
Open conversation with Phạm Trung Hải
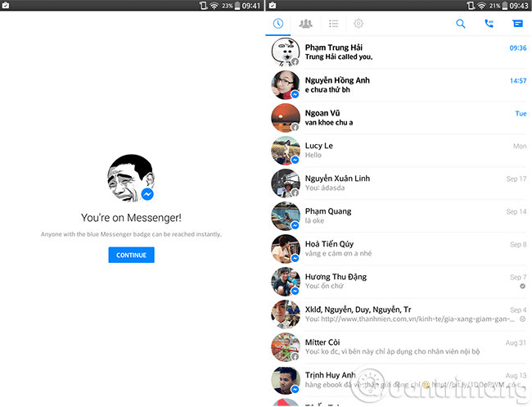[399, 52]
